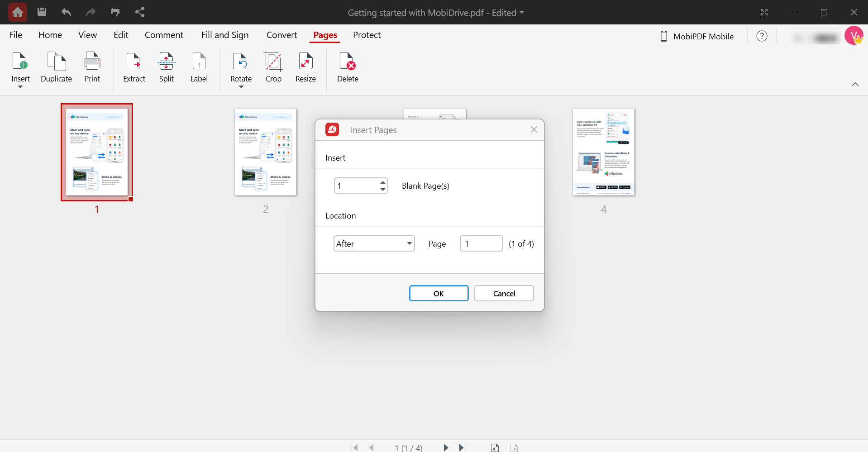This screenshot has width=868, height=452.
Task: Collapse the ribbon with the chevron
Action: click(x=856, y=84)
